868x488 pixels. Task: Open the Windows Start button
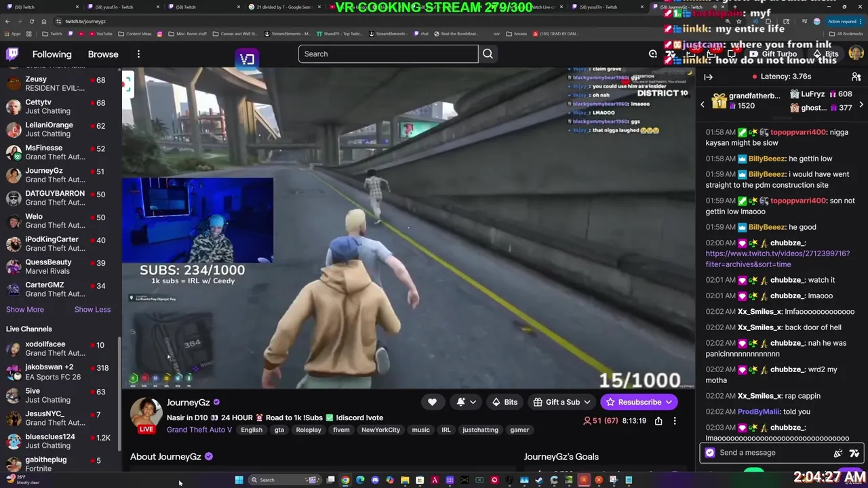[239, 480]
